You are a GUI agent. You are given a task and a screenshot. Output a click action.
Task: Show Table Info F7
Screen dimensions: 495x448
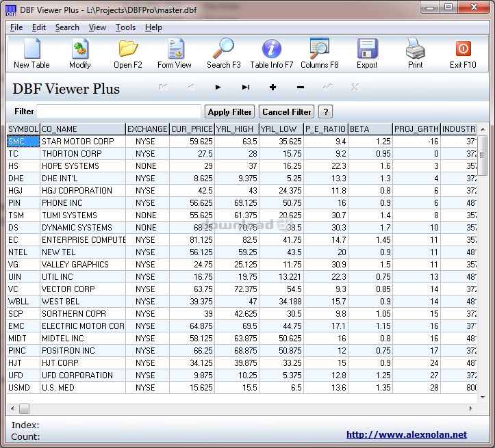point(272,49)
